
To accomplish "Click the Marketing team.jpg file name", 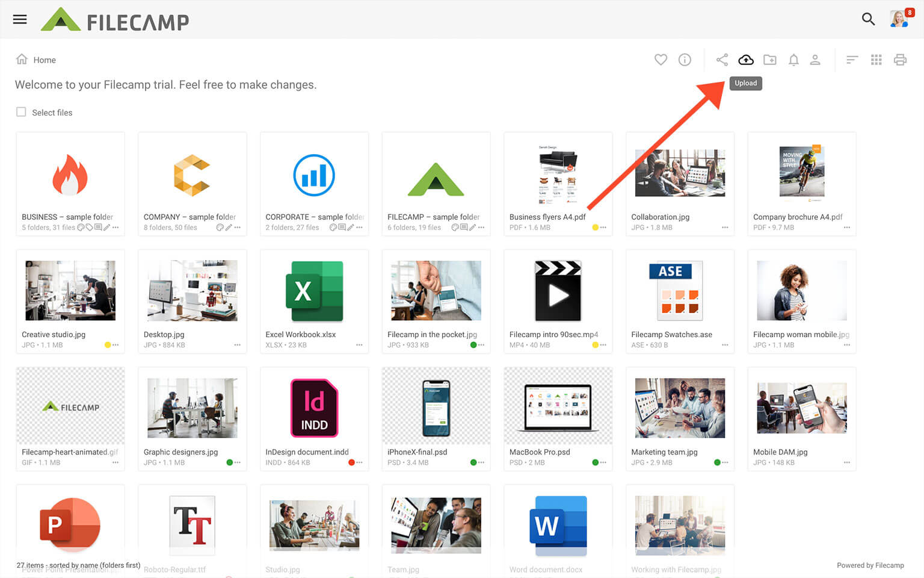I will point(664,452).
